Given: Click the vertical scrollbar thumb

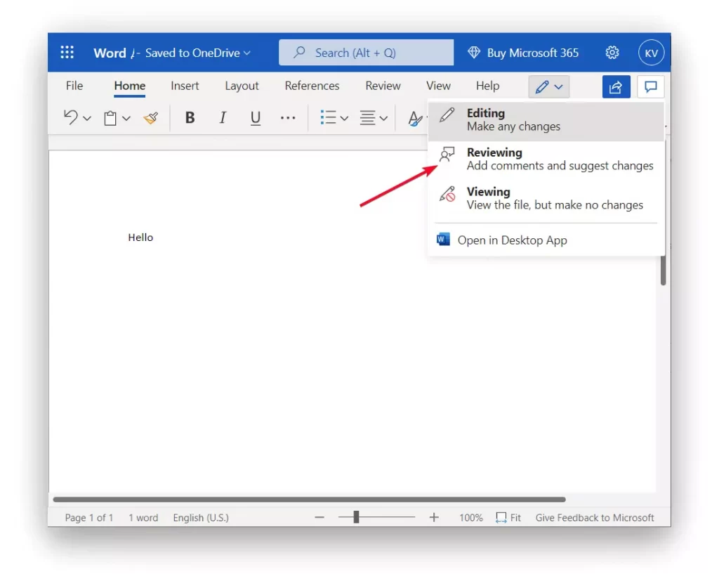Looking at the screenshot, I should 663,270.
